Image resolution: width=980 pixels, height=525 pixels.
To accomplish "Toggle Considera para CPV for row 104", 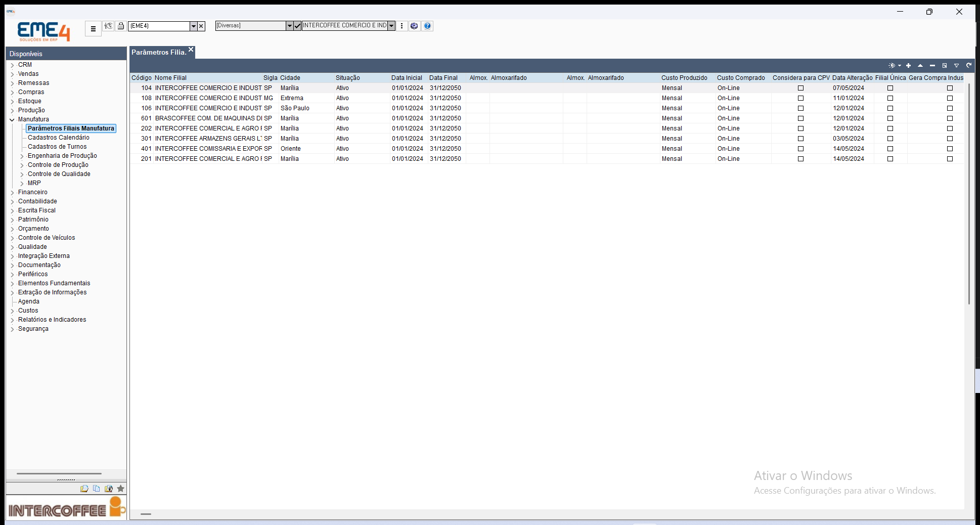I will 800,88.
